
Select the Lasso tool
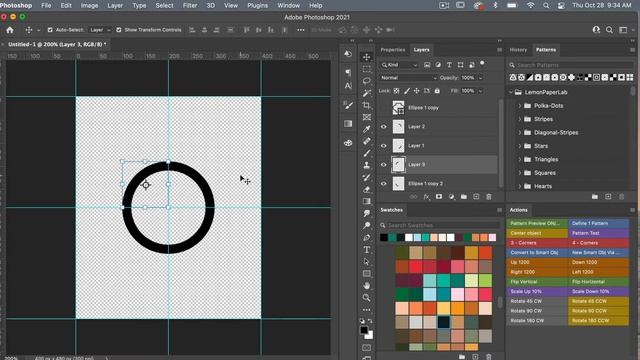[x=367, y=81]
